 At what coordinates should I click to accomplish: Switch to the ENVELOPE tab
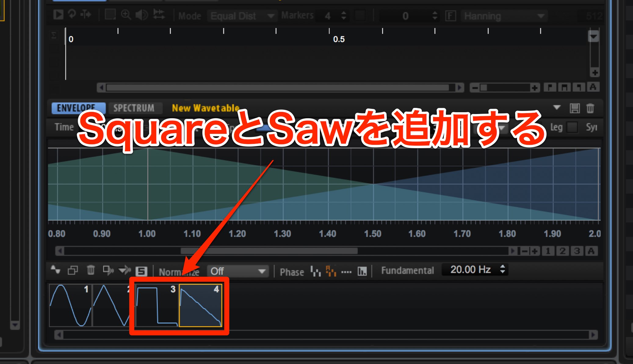[78, 108]
